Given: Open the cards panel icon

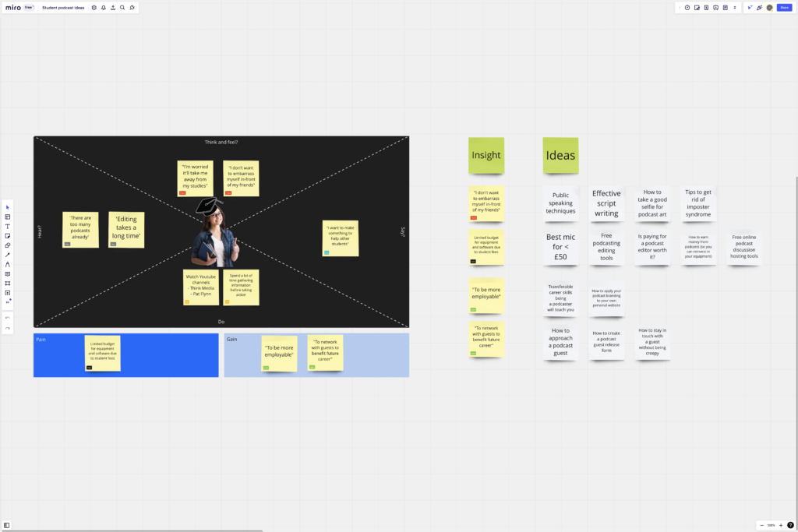Looking at the screenshot, I should (706, 8).
